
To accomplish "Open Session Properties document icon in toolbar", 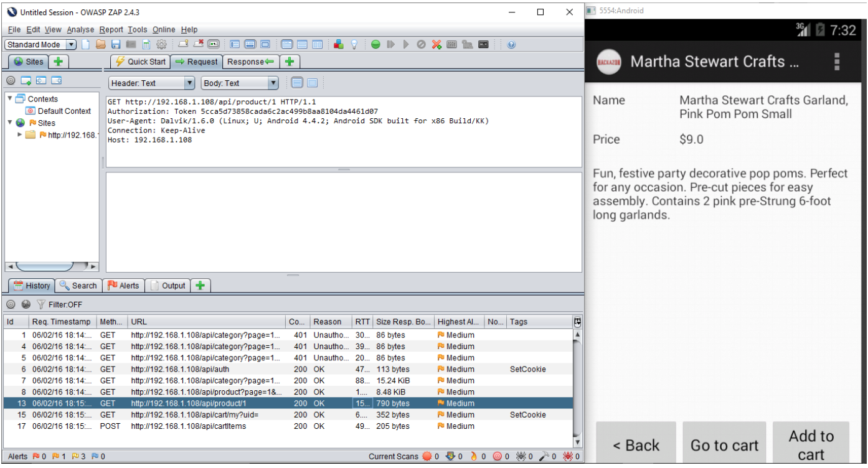I will [146, 45].
